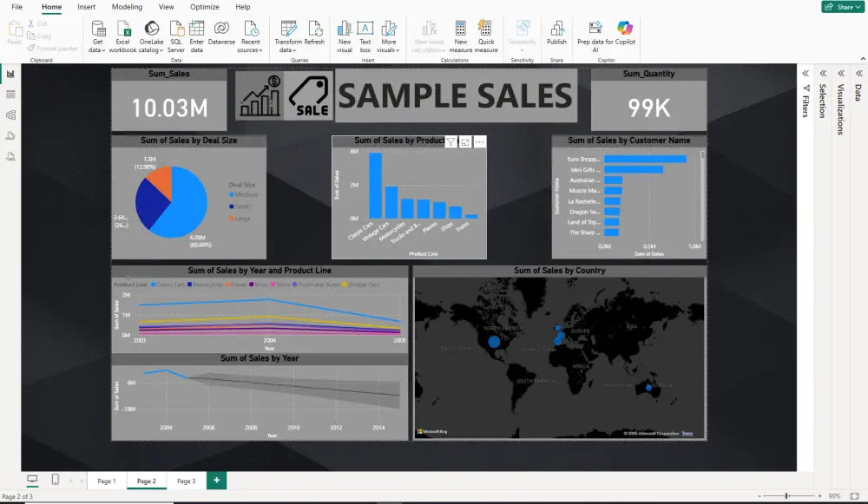Image resolution: width=868 pixels, height=504 pixels.
Task: Add a new page with the plus button
Action: pyautogui.click(x=216, y=480)
